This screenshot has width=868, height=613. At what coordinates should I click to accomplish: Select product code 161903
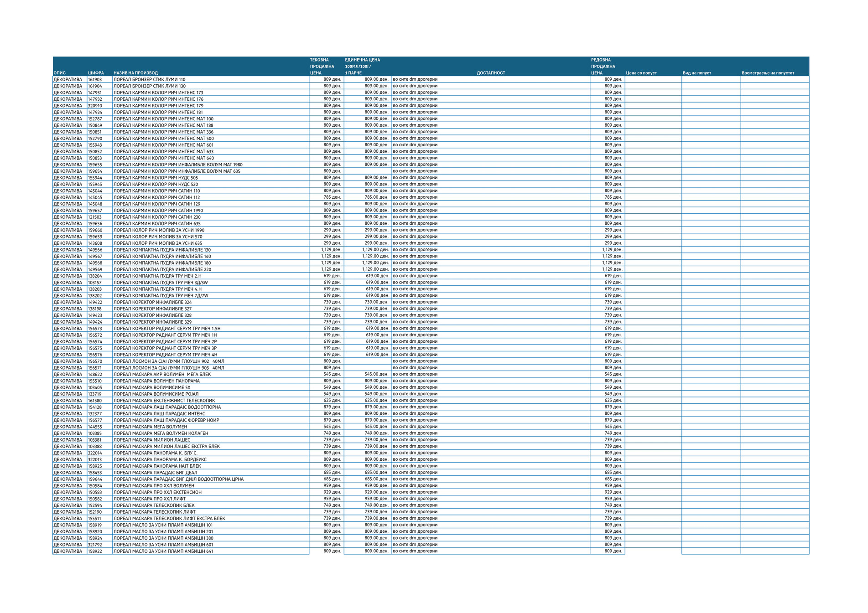point(95,79)
